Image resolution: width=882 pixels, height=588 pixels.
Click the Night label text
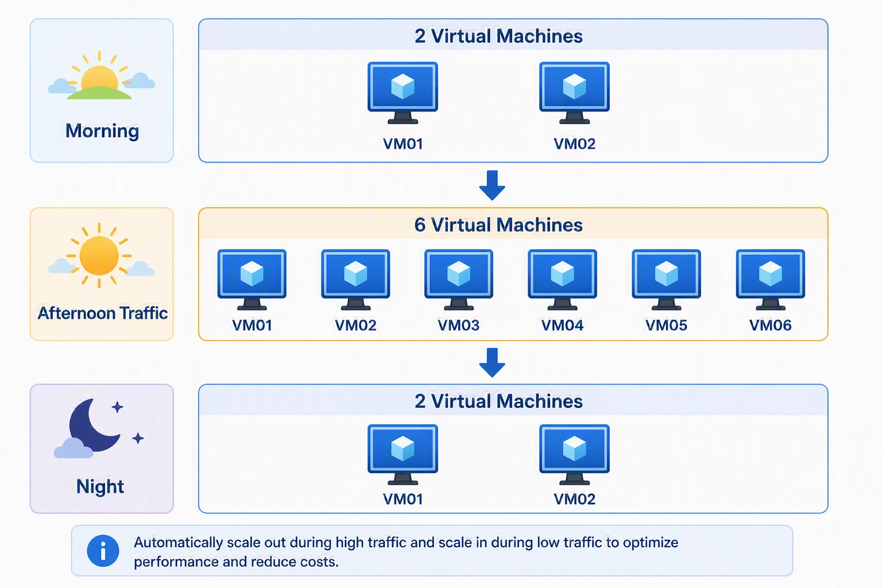[100, 486]
